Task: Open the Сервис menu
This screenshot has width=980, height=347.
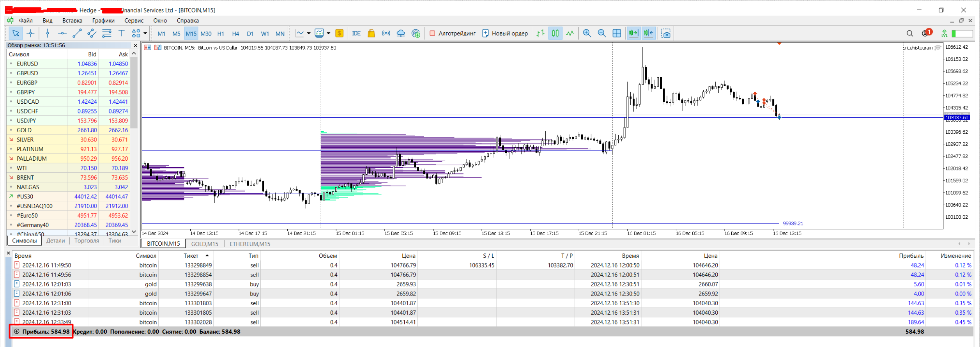Action: point(134,21)
